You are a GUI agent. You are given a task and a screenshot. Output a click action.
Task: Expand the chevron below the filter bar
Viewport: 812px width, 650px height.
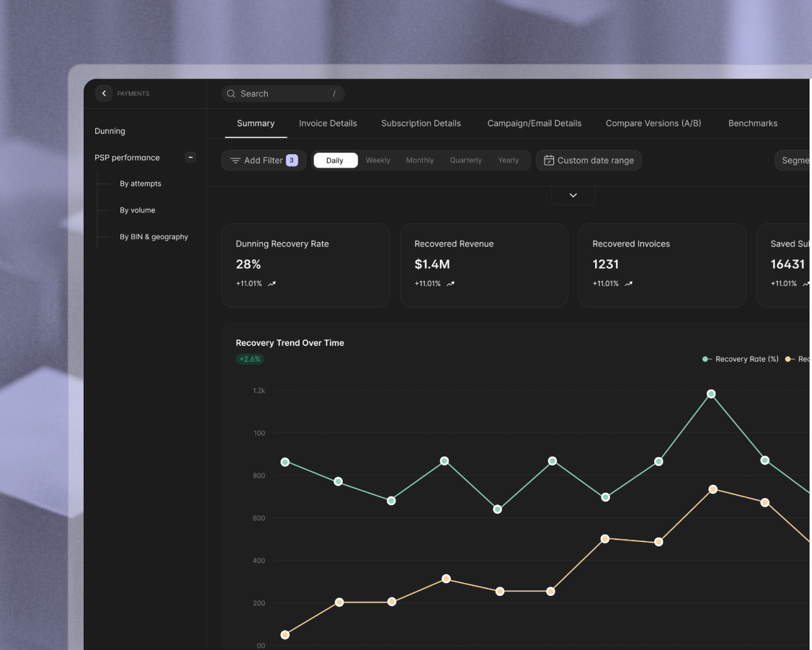pyautogui.click(x=573, y=195)
